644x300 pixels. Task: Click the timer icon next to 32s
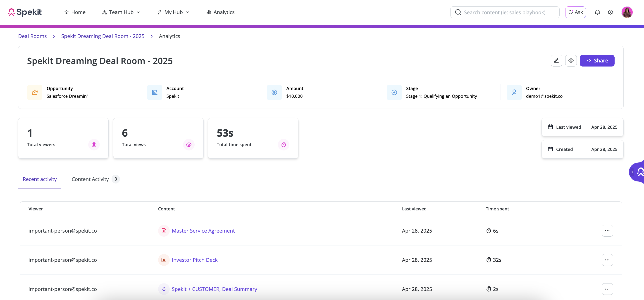tap(489, 260)
